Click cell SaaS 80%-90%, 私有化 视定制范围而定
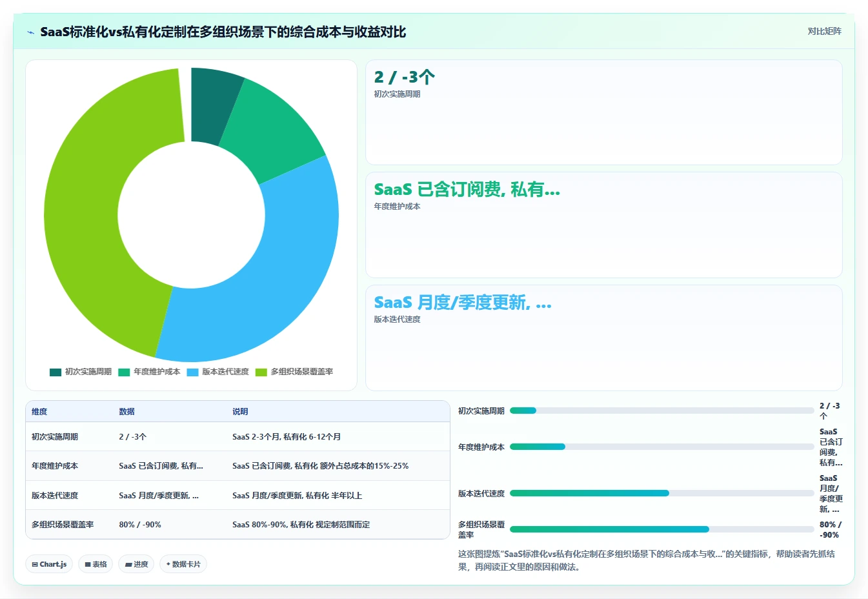The image size is (868, 599). point(301,525)
